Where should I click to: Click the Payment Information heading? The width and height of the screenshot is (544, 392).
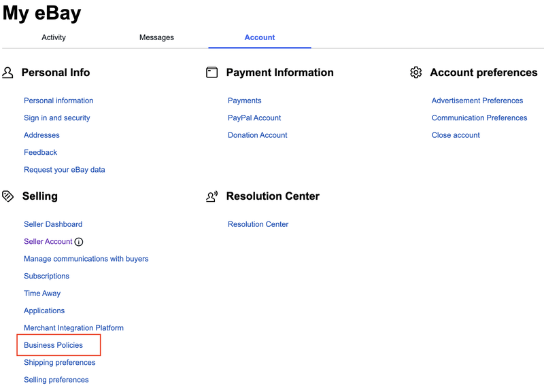[280, 73]
